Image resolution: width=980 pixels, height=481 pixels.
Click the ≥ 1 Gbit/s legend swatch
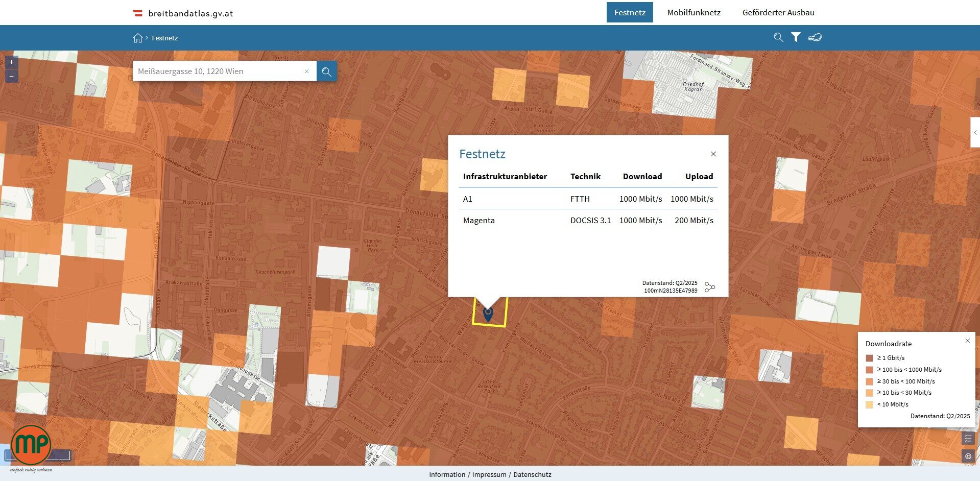(869, 358)
